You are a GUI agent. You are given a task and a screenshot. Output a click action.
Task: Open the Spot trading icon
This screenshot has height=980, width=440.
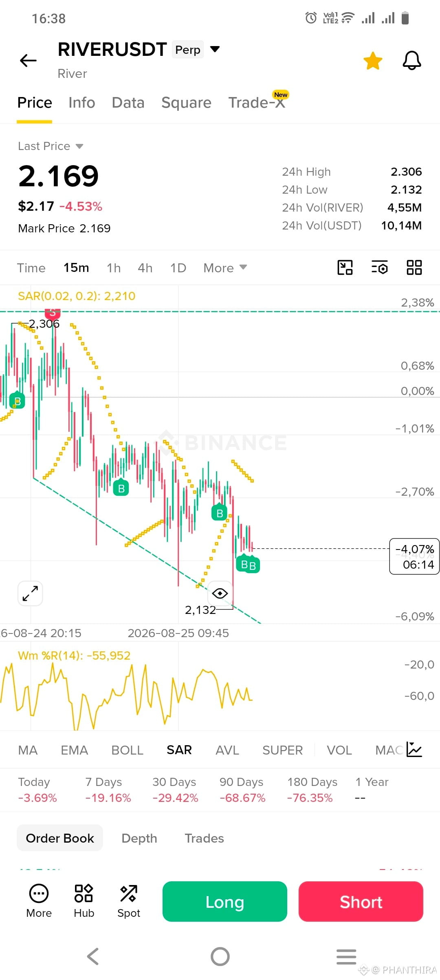point(129,901)
